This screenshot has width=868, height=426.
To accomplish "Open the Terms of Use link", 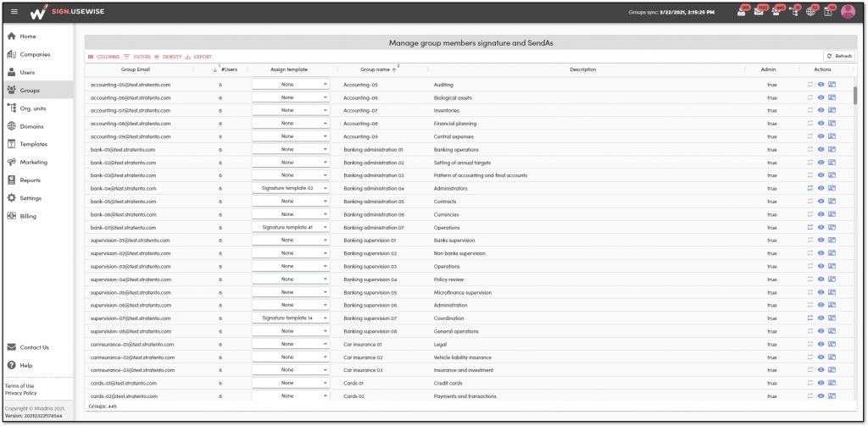I will [x=19, y=385].
